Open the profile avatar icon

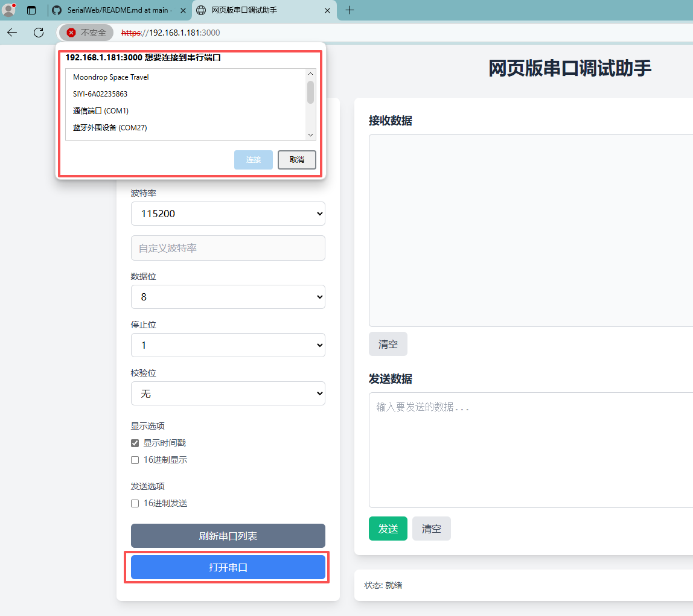pos(8,10)
